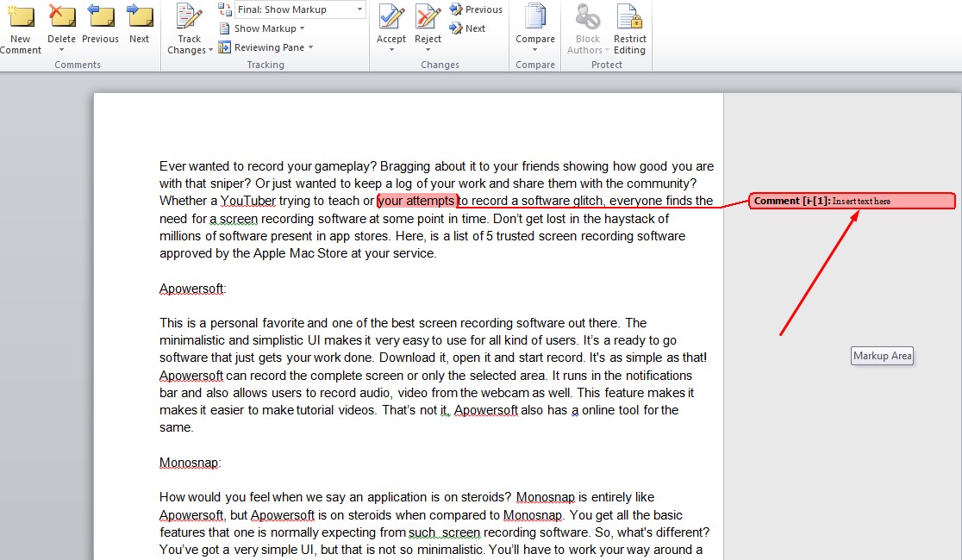Click the highlighted text "your attempts"
Viewport: 962px width, 560px height.
tap(416, 201)
